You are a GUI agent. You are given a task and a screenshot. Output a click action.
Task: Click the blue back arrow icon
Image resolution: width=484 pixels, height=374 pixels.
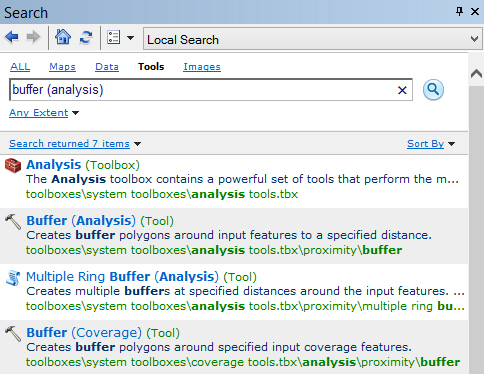coord(12,37)
